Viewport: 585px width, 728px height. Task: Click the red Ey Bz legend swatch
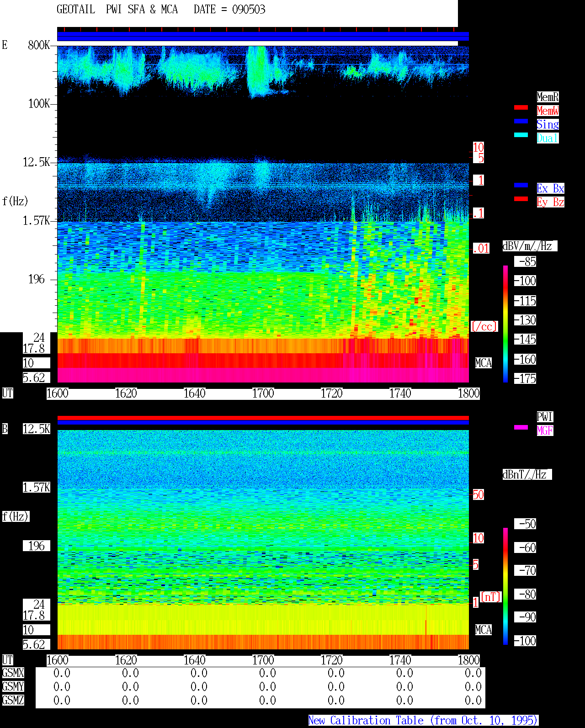(x=521, y=199)
